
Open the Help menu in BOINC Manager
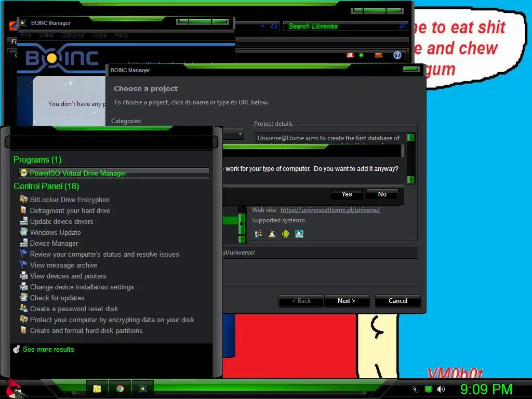pos(121,35)
